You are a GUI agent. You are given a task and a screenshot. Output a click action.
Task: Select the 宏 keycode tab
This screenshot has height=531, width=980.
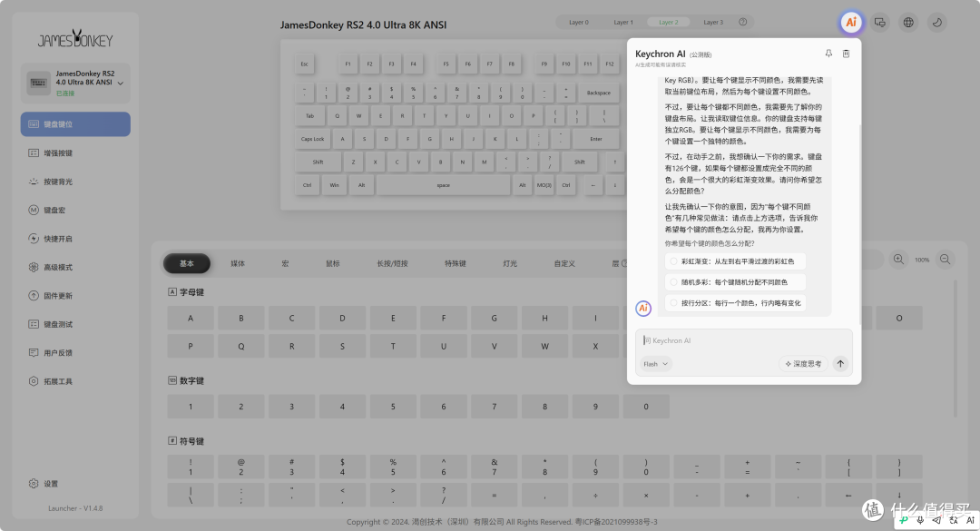pos(285,263)
